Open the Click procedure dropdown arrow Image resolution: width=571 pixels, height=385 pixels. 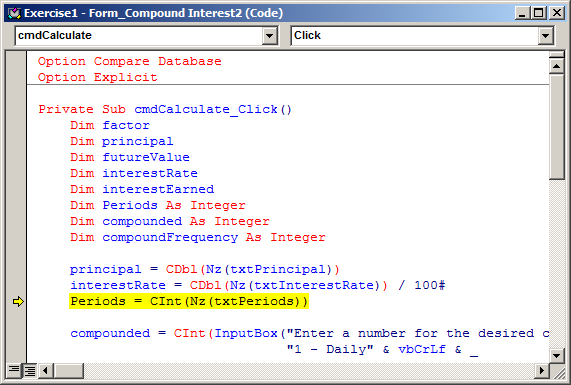point(545,36)
